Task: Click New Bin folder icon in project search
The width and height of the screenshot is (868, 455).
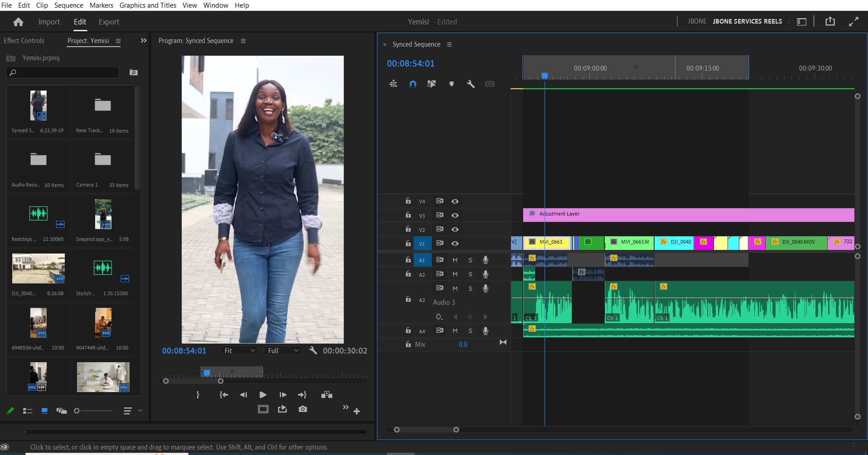Action: pyautogui.click(x=133, y=72)
